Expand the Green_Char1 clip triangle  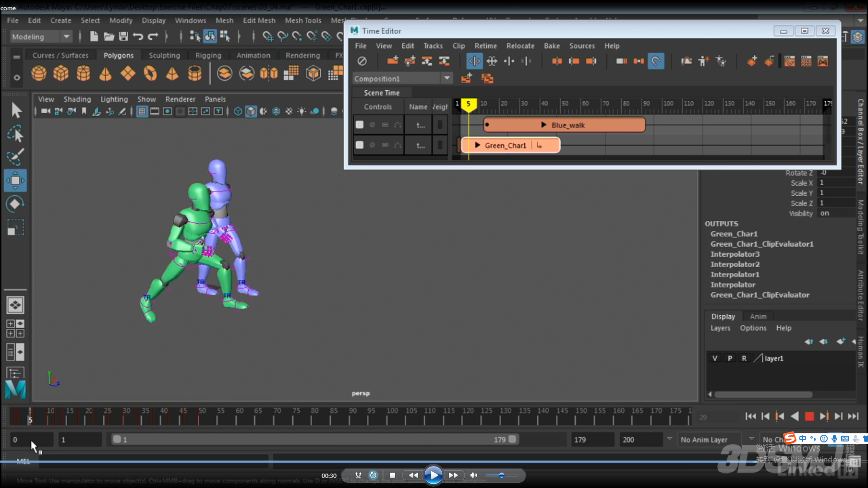point(478,145)
